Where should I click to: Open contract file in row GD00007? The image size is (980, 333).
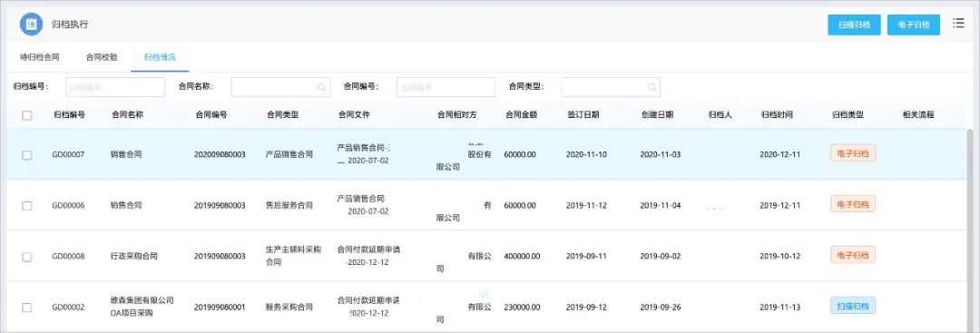(x=364, y=153)
